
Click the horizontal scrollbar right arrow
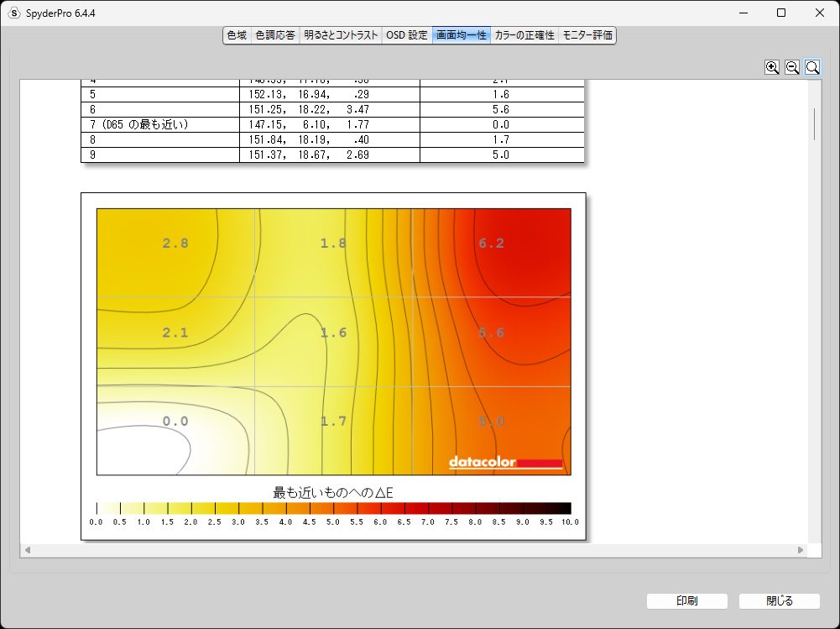801,549
